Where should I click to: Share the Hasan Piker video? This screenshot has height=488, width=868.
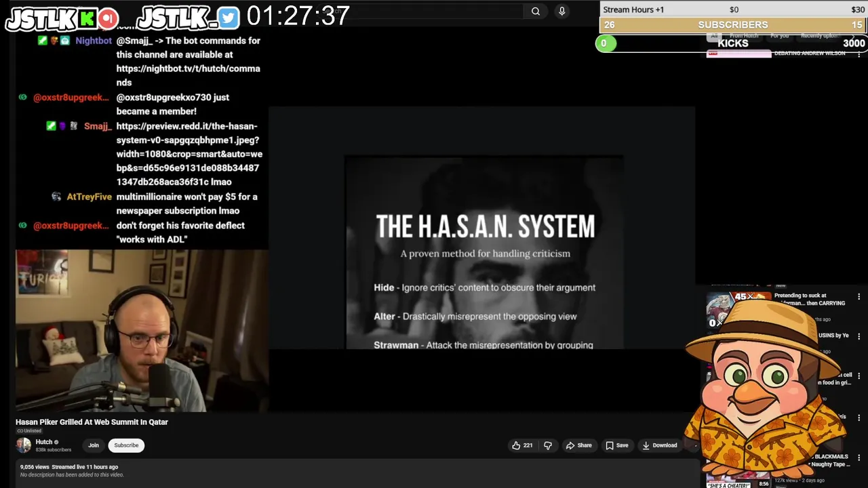[x=578, y=445]
